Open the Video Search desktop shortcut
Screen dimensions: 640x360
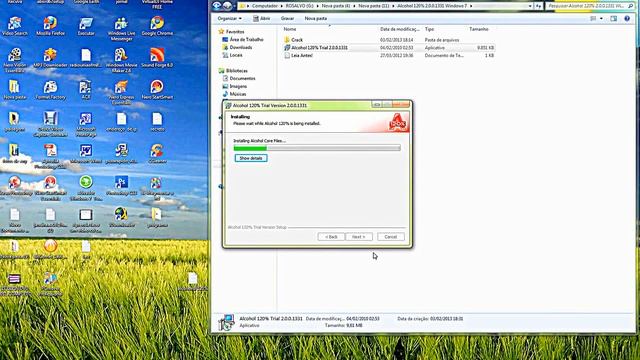(15, 26)
